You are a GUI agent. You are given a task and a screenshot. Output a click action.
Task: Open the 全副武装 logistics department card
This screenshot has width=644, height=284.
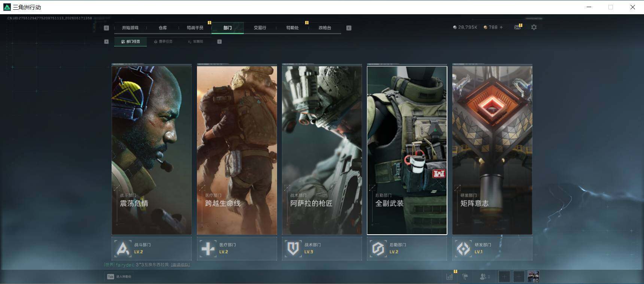click(x=407, y=150)
